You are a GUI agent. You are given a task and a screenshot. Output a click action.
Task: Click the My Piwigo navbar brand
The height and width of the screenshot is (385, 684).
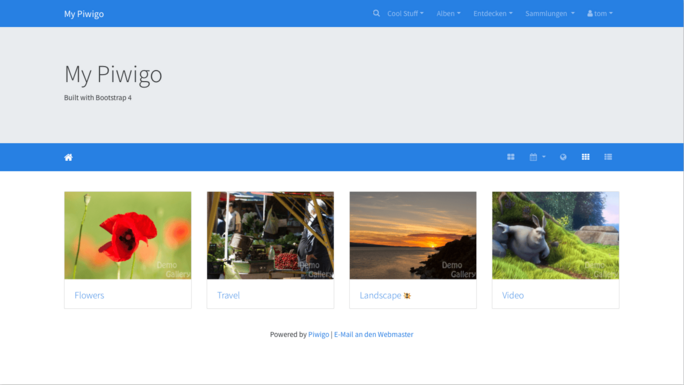click(x=84, y=14)
